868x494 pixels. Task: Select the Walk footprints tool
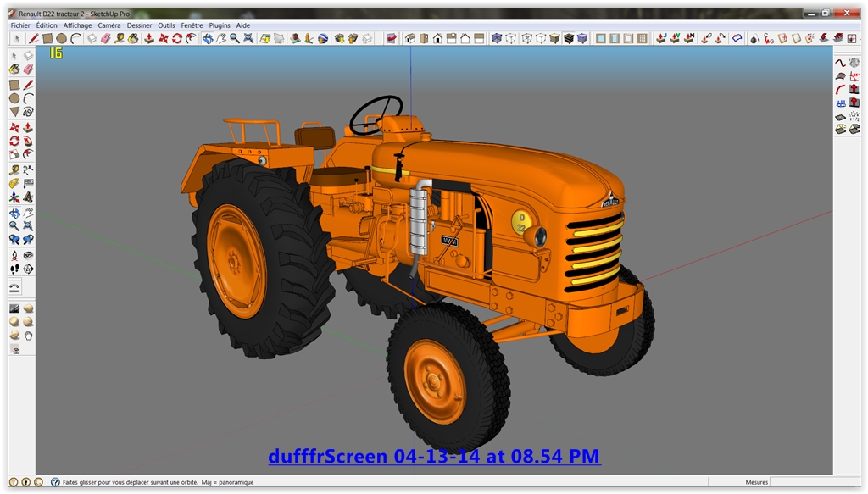pos(14,269)
